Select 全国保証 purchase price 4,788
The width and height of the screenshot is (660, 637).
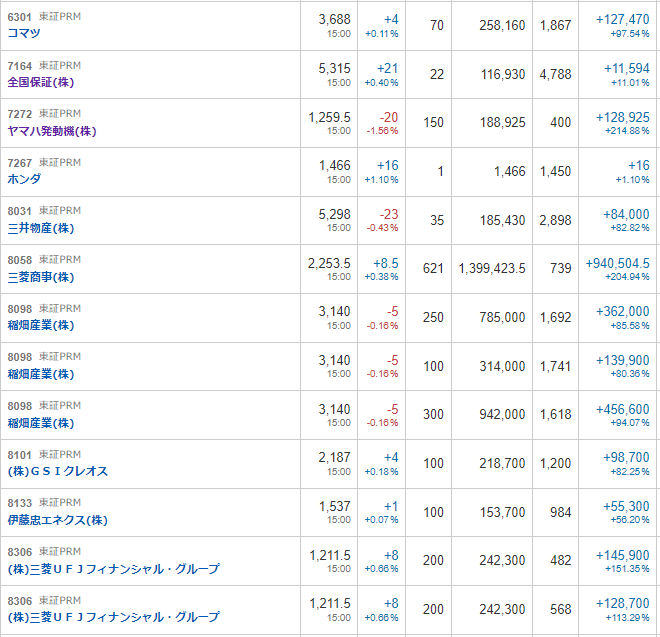556,75
